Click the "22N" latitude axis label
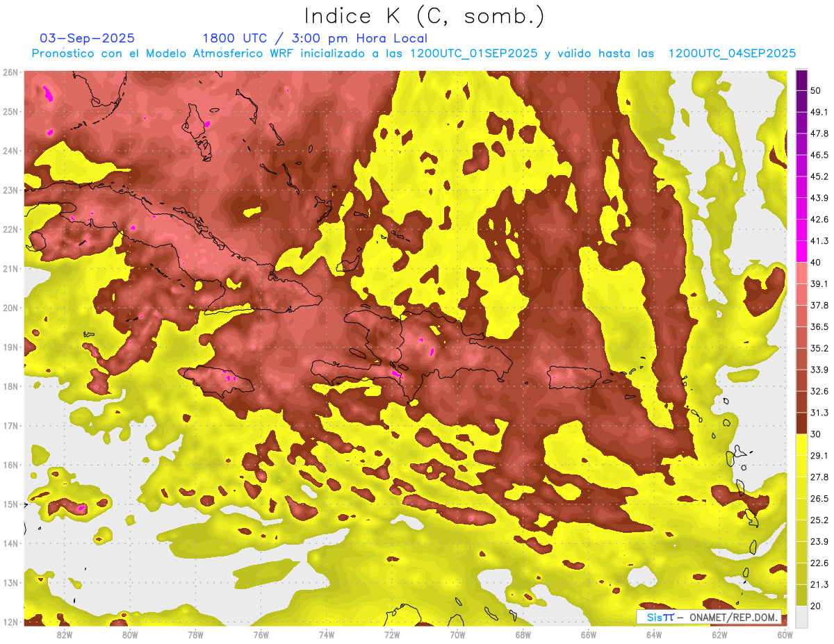Screen dimensions: 834x644 click(x=10, y=229)
